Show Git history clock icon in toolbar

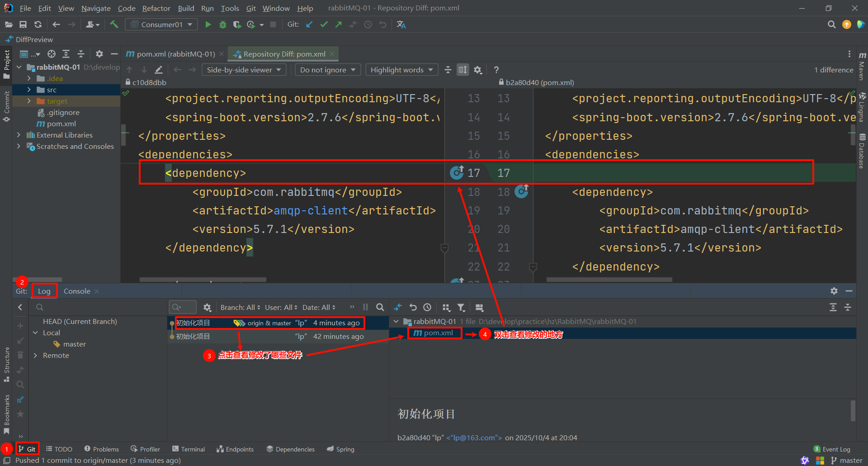tap(368, 24)
